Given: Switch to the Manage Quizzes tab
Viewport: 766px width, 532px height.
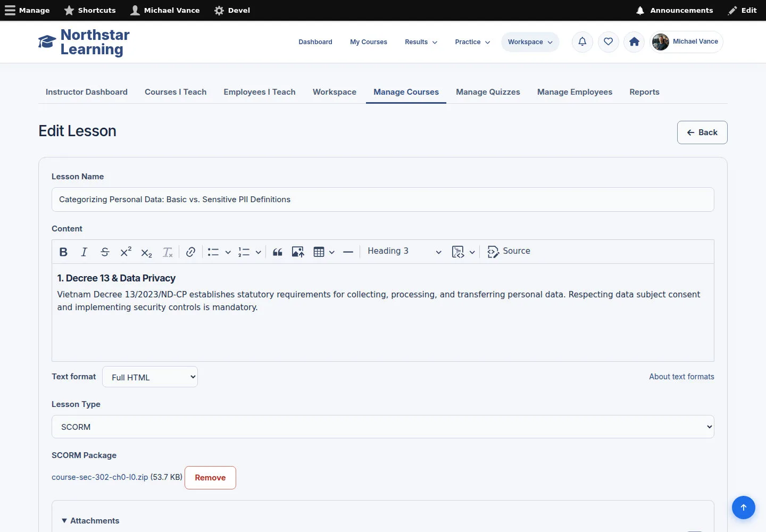Looking at the screenshot, I should 488,92.
